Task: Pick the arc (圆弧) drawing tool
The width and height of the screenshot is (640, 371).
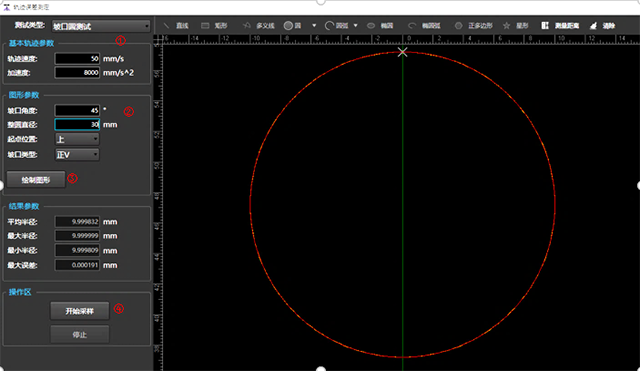Action: click(336, 26)
